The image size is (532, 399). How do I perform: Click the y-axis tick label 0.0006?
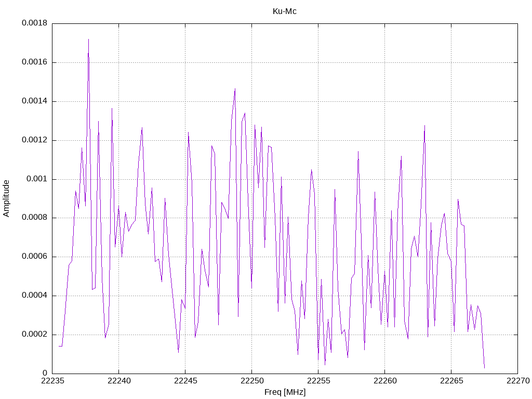(x=35, y=257)
